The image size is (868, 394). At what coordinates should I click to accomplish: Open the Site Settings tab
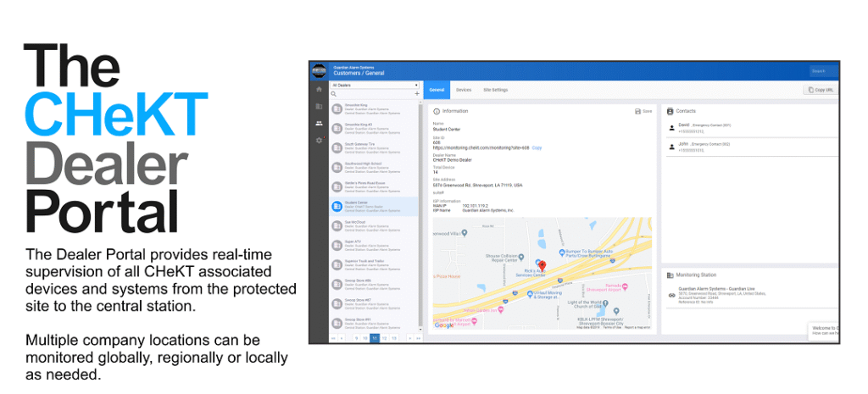(x=495, y=89)
